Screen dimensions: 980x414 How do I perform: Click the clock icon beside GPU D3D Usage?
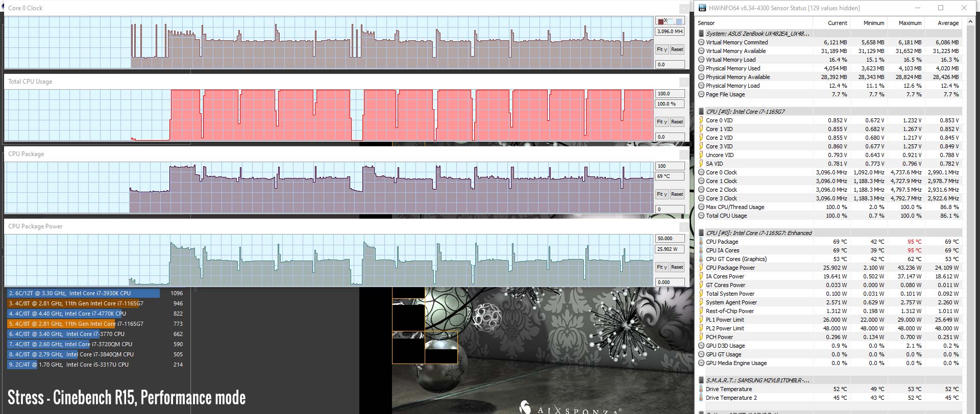[701, 346]
